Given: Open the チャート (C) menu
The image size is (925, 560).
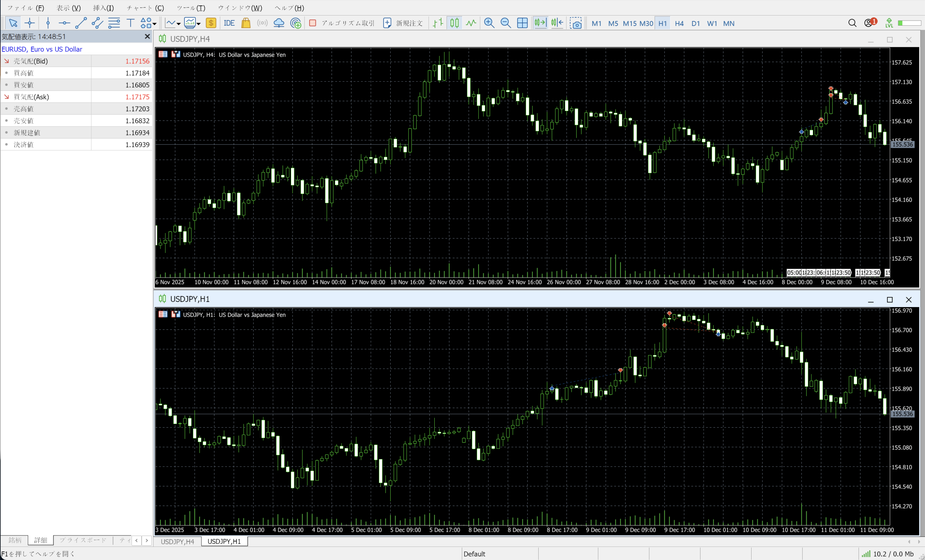Looking at the screenshot, I should click(x=145, y=8).
